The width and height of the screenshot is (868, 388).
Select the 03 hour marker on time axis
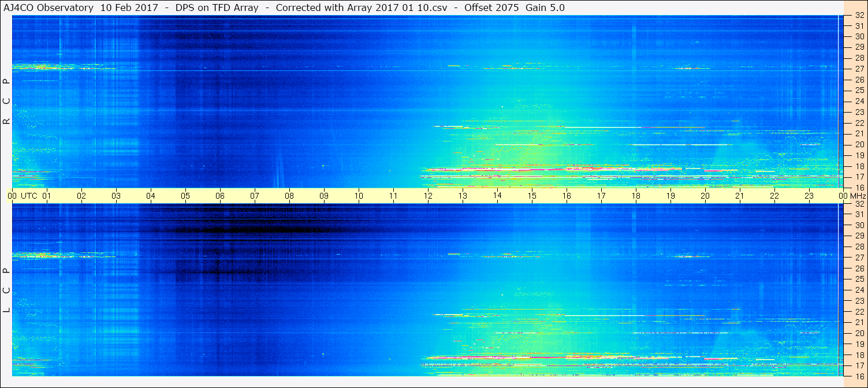point(116,196)
